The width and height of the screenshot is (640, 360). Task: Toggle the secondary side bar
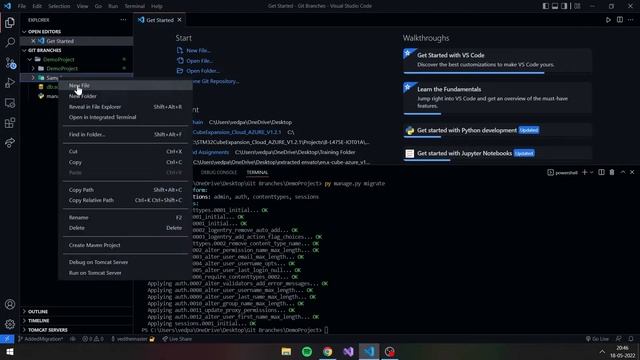[x=564, y=6]
